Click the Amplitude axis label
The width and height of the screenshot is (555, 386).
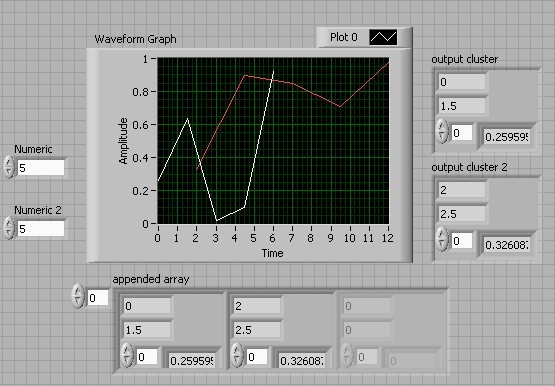click(x=123, y=141)
